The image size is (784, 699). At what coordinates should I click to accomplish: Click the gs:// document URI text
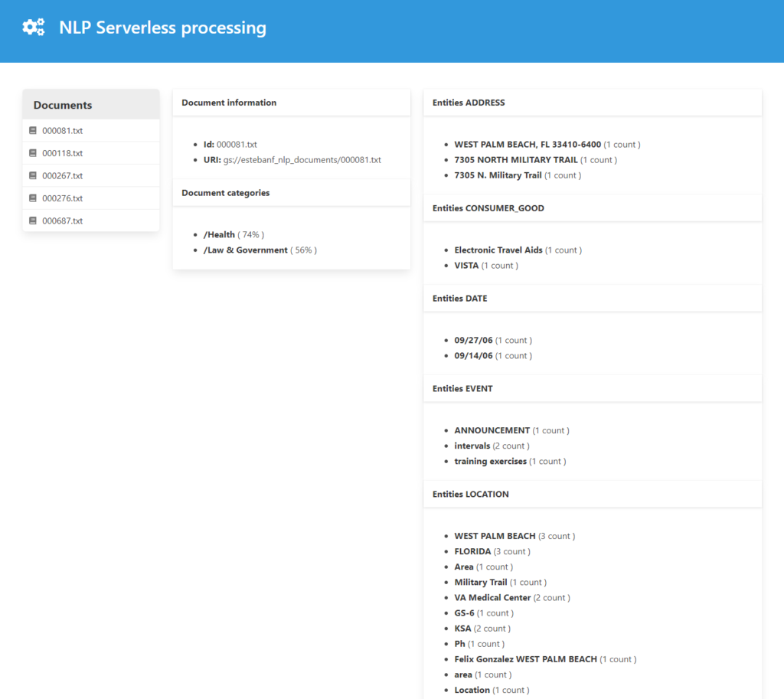[x=302, y=160]
